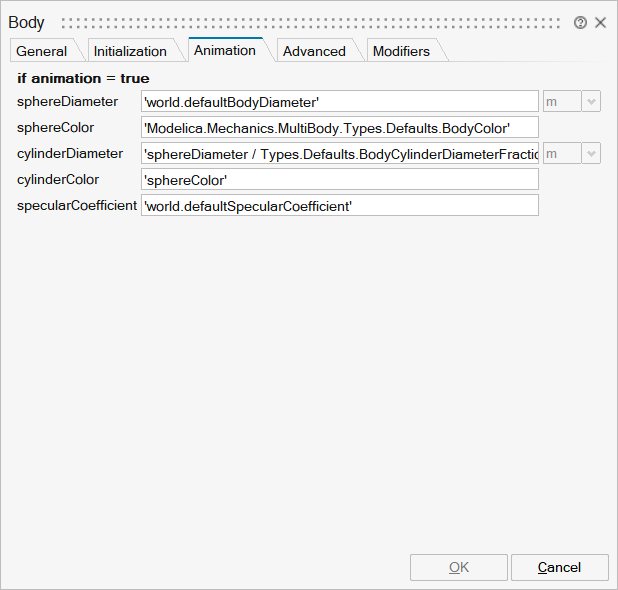The width and height of the screenshot is (618, 590).
Task: Show the Modifiers tab
Action: [401, 51]
